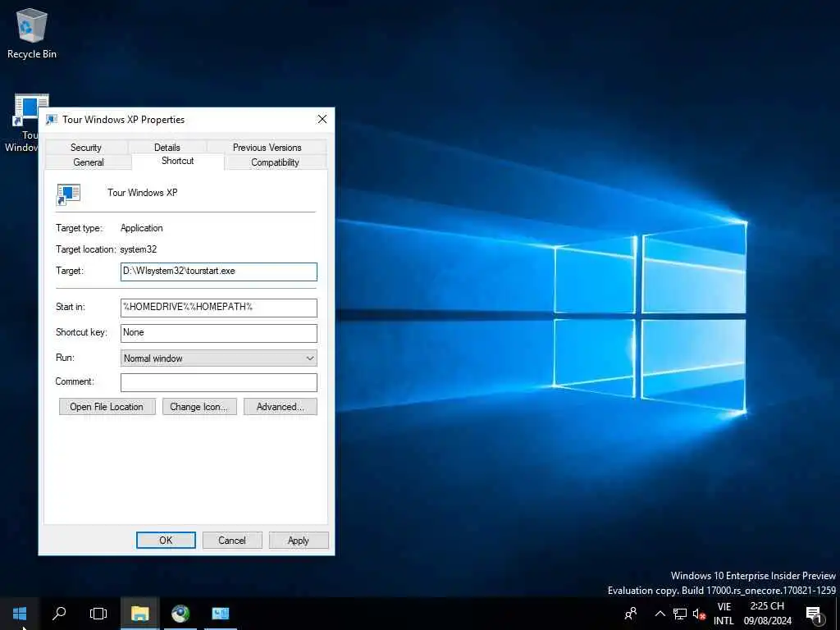This screenshot has height=630, width=840.
Task: Open the Action Center notifications icon
Action: tap(814, 614)
